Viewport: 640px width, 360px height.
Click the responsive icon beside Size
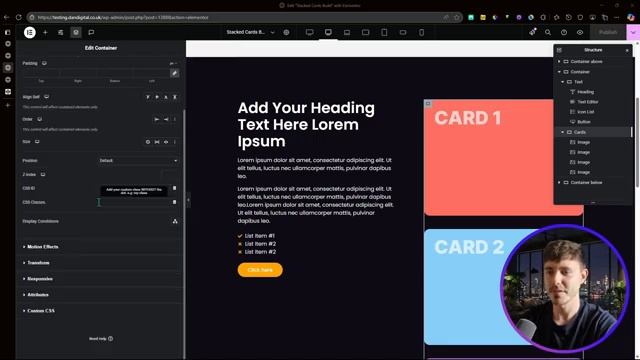click(37, 142)
